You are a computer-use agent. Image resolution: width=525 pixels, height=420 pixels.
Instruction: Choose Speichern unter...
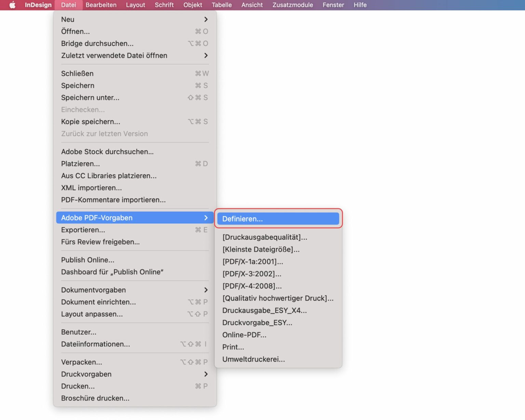135,97
